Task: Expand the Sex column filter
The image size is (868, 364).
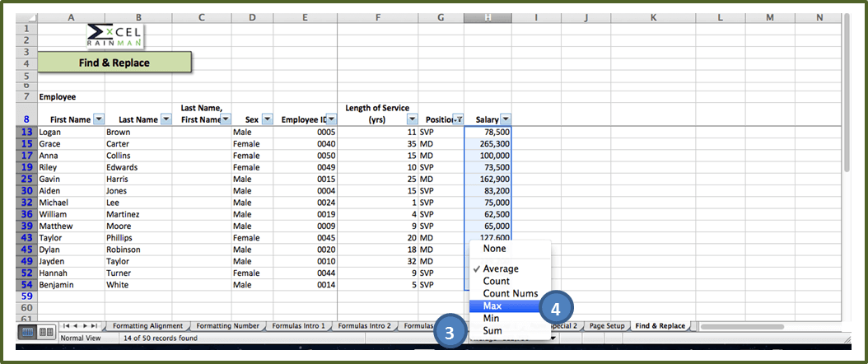Action: pos(267,119)
